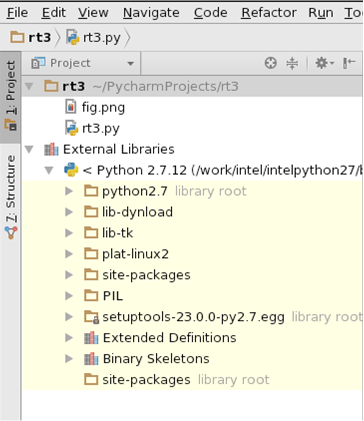The height and width of the screenshot is (421, 364).
Task: Click the python2.7 folder icon
Action: tap(91, 191)
